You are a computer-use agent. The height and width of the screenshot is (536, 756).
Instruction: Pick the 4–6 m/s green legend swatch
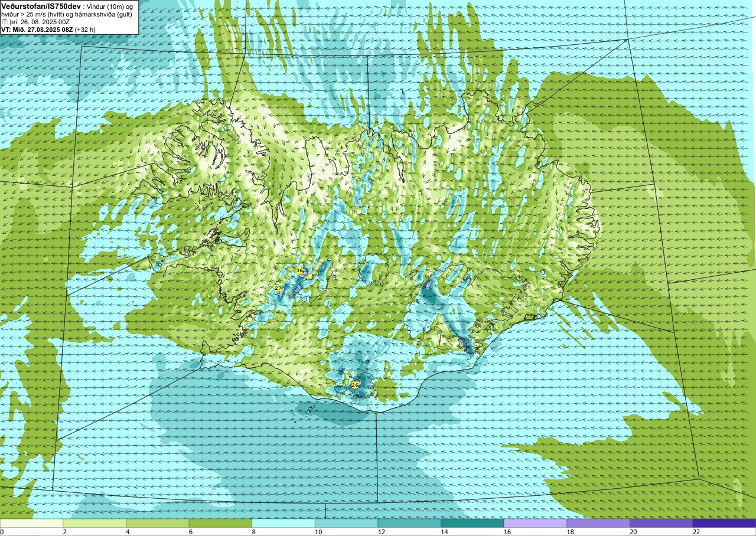[157, 523]
